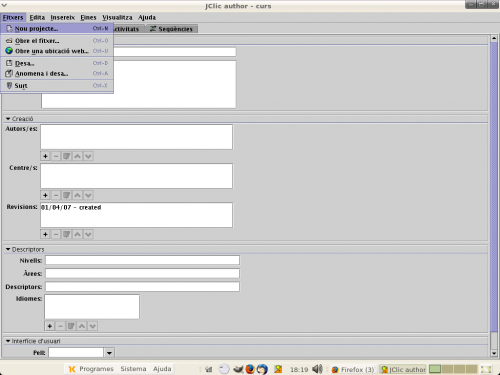500x375 pixels.
Task: Open the Insereix menu
Action: [x=63, y=17]
